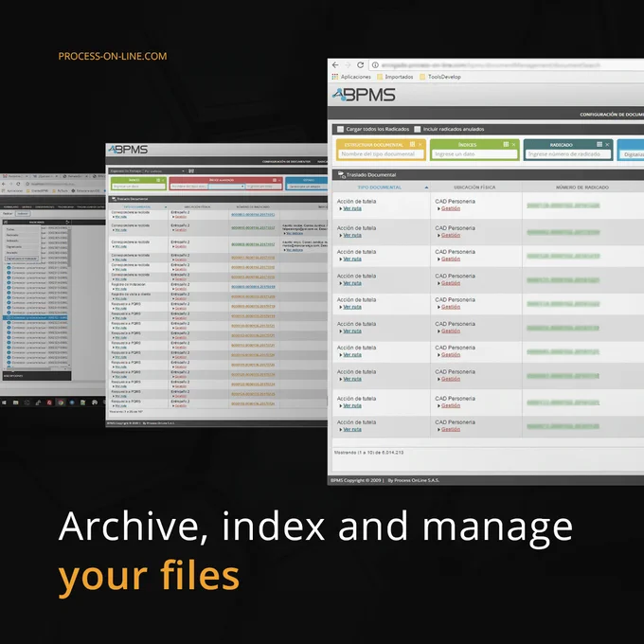Check Cargar todos los Radicados
The image size is (644, 644).
point(340,129)
